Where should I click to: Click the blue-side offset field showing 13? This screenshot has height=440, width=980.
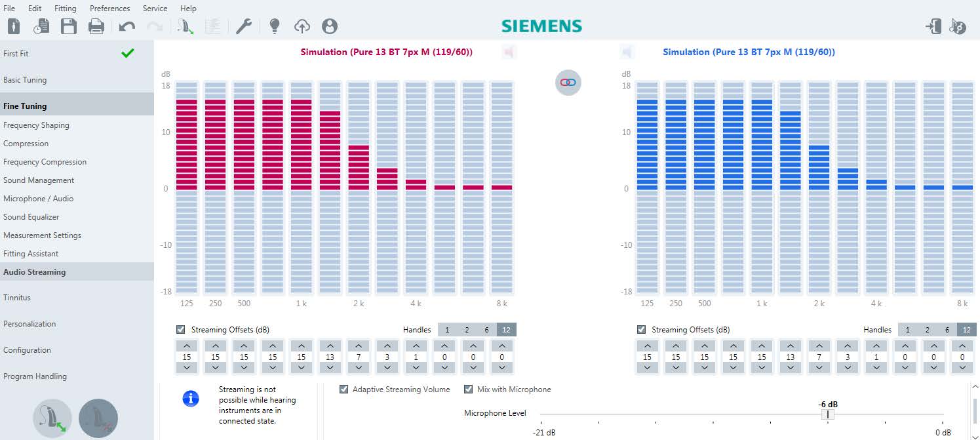point(791,357)
